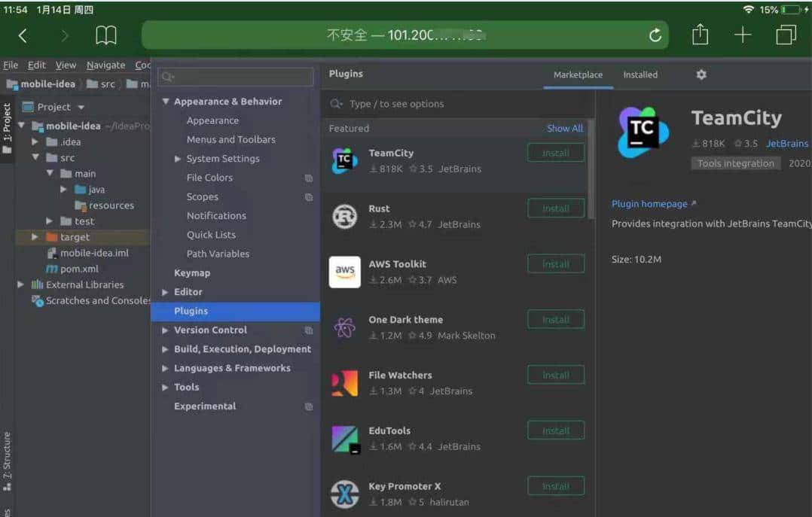812x517 pixels.
Task: Click the plugin search field
Action: point(459,104)
